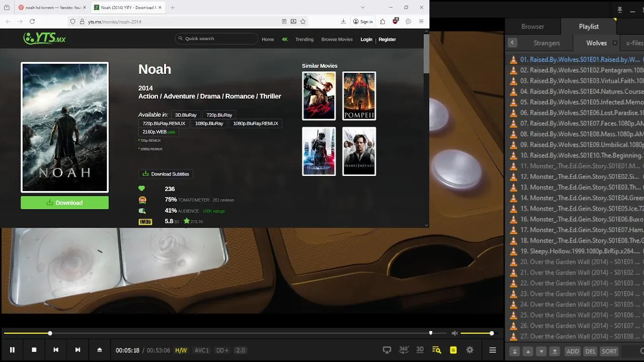
Task: Toggle 360 degree video mode
Action: [x=404, y=350]
